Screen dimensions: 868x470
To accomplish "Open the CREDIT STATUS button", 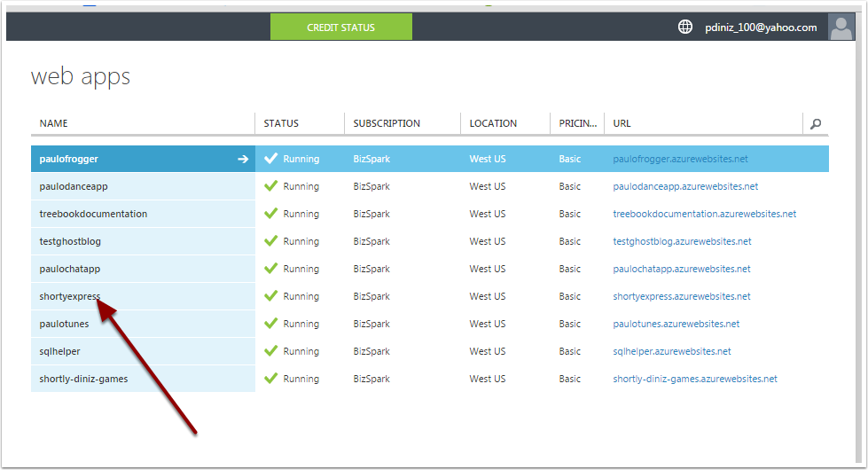I will coord(341,27).
